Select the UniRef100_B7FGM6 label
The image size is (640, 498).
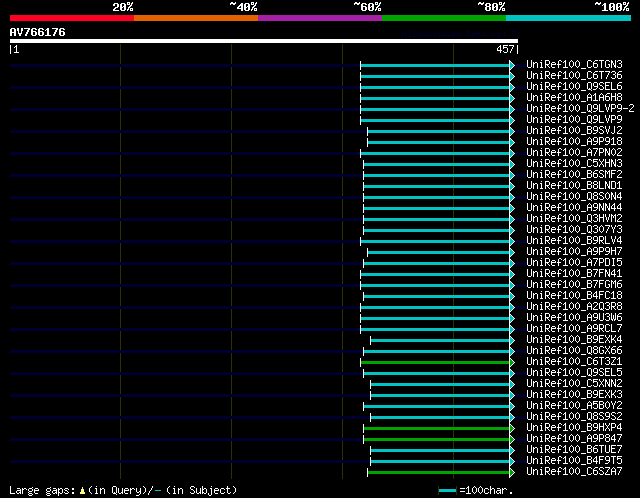pyautogui.click(x=574, y=285)
